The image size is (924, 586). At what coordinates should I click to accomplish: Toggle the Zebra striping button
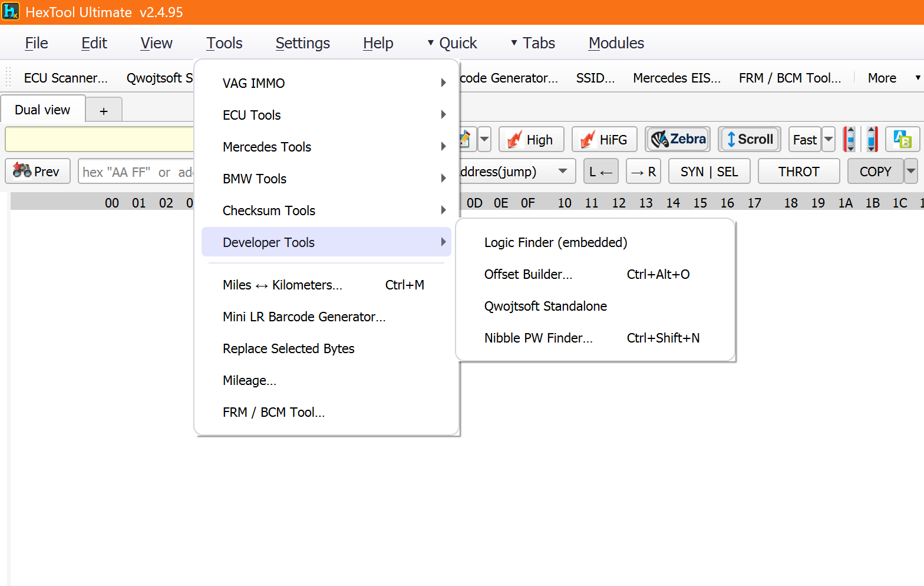pyautogui.click(x=678, y=140)
